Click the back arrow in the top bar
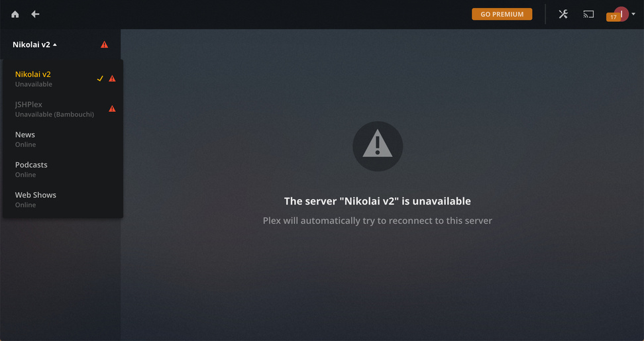The height and width of the screenshot is (341, 644). [35, 15]
